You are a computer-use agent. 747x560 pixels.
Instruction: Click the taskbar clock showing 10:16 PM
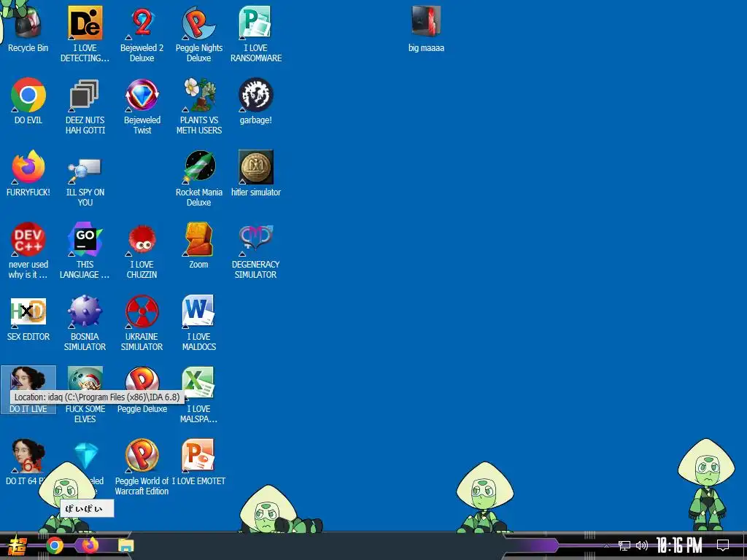679,545
